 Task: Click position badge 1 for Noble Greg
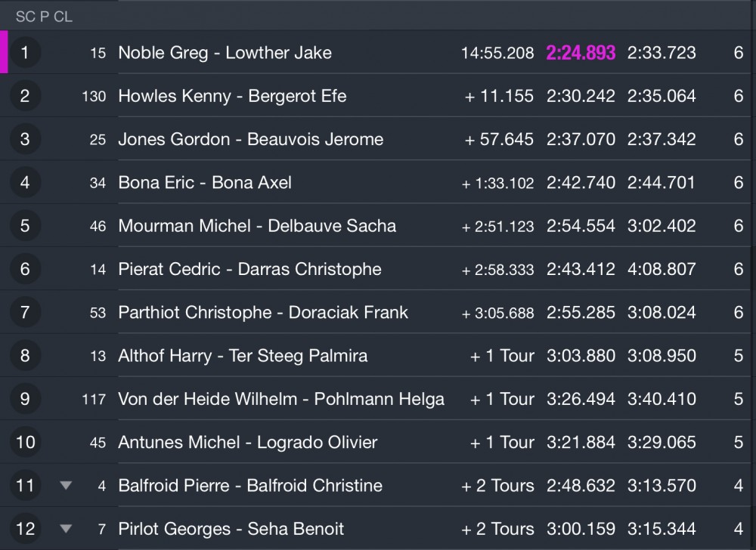25,52
